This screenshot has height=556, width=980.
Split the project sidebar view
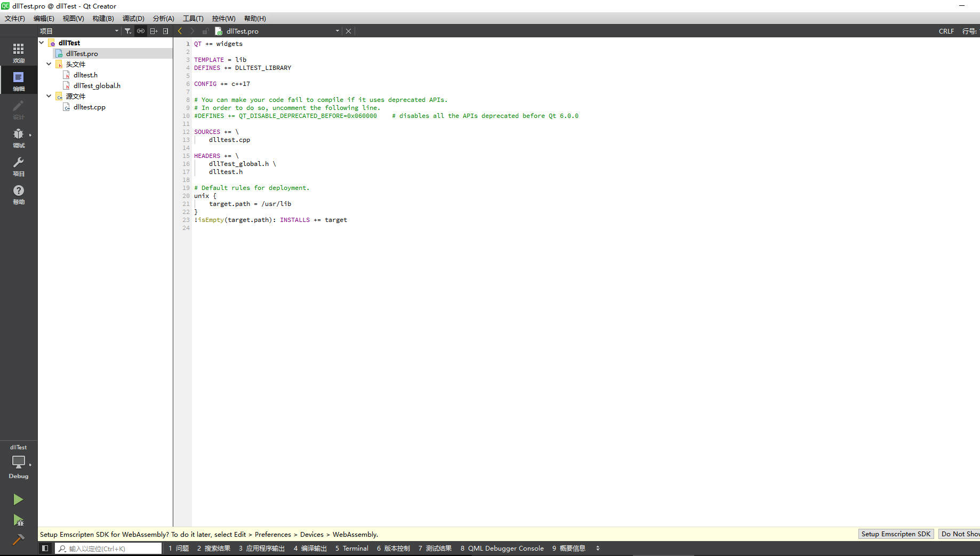pos(154,31)
